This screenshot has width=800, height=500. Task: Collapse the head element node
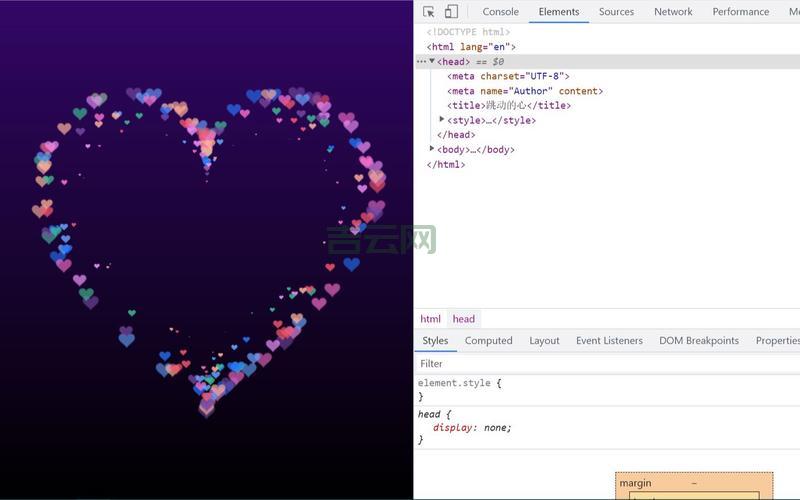coord(432,61)
